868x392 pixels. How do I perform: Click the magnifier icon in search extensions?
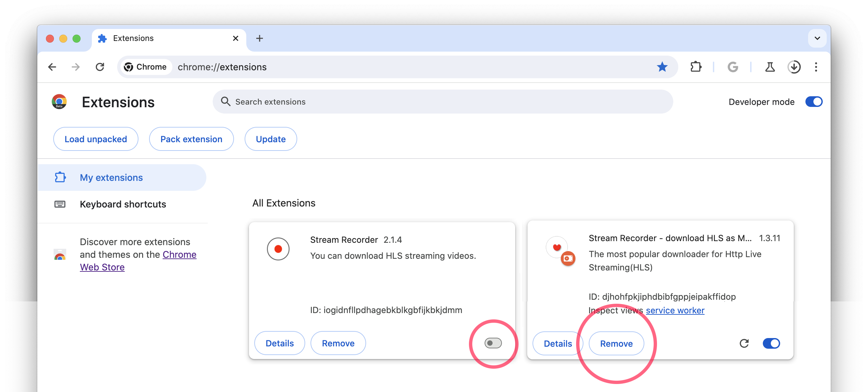(225, 102)
